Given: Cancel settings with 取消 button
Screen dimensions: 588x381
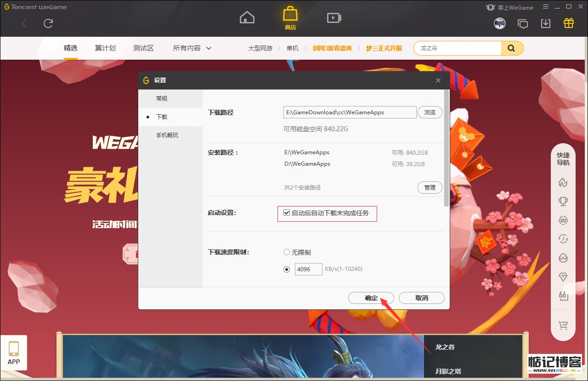Looking at the screenshot, I should pyautogui.click(x=422, y=298).
